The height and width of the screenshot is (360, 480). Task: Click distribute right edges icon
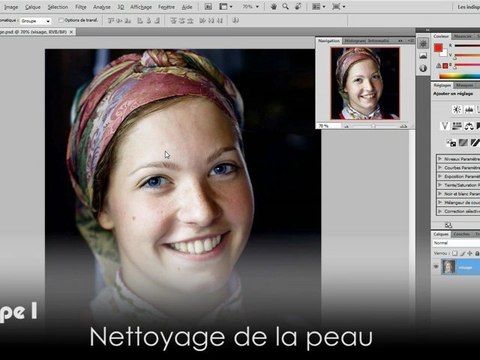pyautogui.click(x=220, y=21)
